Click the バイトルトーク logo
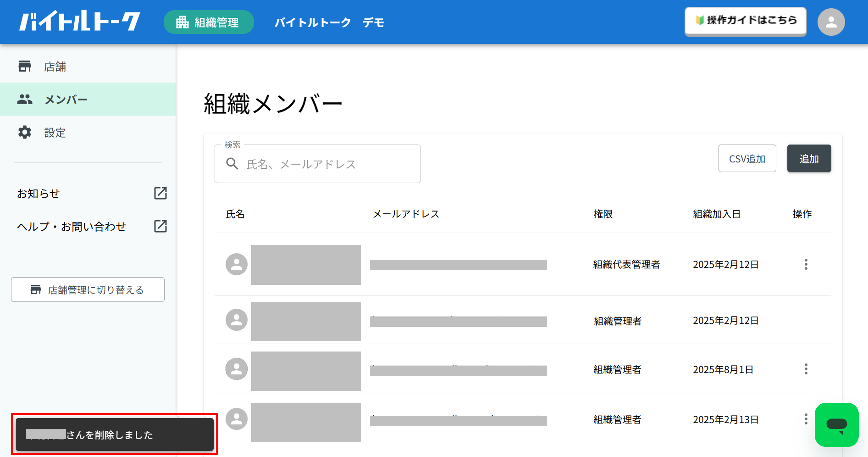The height and width of the screenshot is (457, 868). point(79,21)
